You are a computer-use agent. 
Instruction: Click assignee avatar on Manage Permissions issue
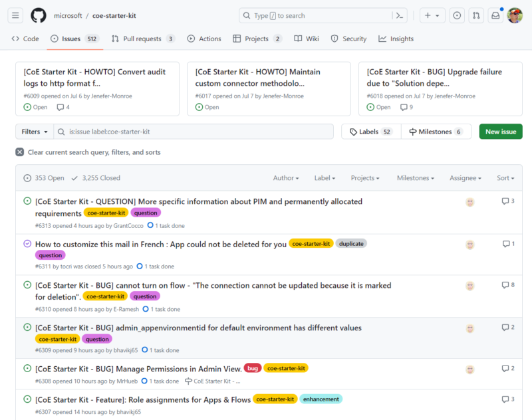tap(470, 369)
